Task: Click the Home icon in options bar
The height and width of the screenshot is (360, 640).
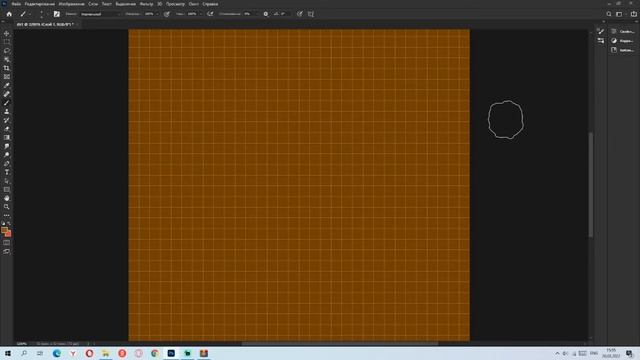Action: 9,14
